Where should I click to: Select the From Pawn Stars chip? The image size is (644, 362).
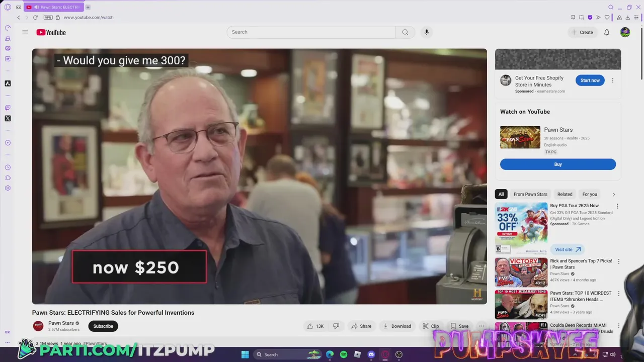click(530, 194)
